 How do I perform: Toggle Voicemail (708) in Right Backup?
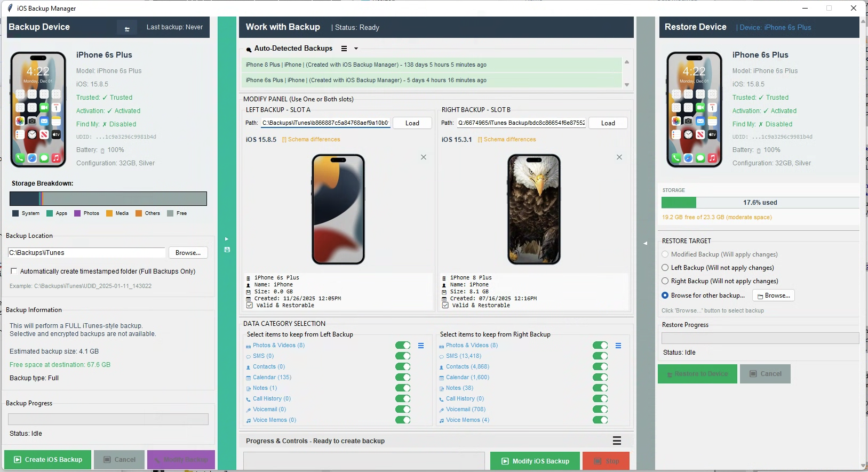tap(600, 410)
